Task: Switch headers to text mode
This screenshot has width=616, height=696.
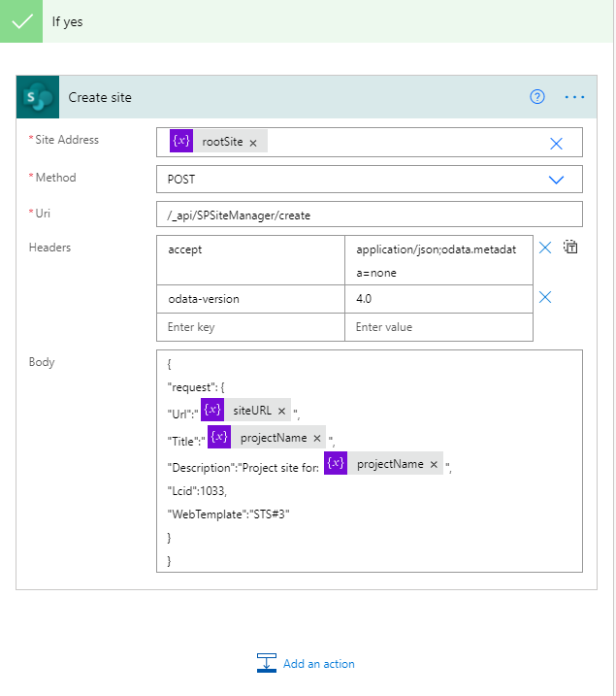Action: (x=570, y=247)
